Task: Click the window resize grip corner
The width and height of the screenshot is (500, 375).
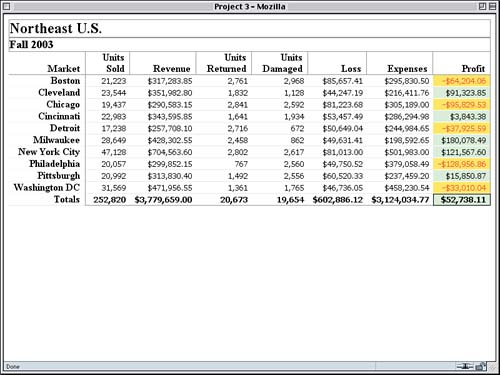Action: coord(492,367)
